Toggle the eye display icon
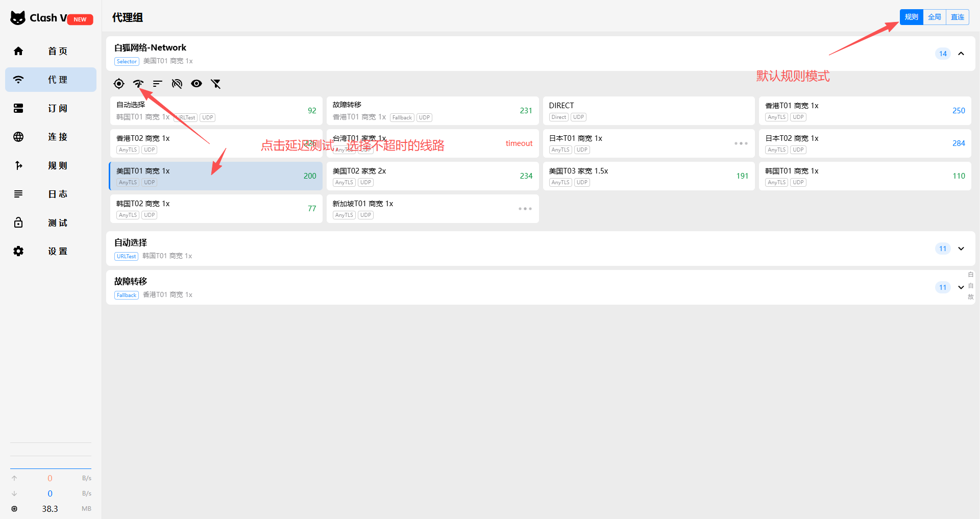 pyautogui.click(x=197, y=84)
